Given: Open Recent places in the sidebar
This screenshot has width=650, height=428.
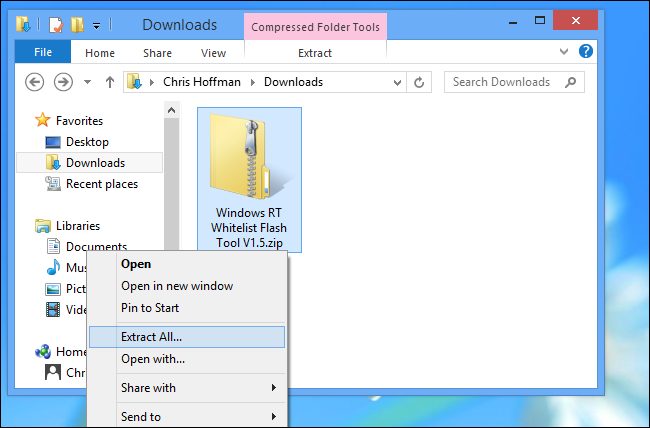Looking at the screenshot, I should 102,184.
